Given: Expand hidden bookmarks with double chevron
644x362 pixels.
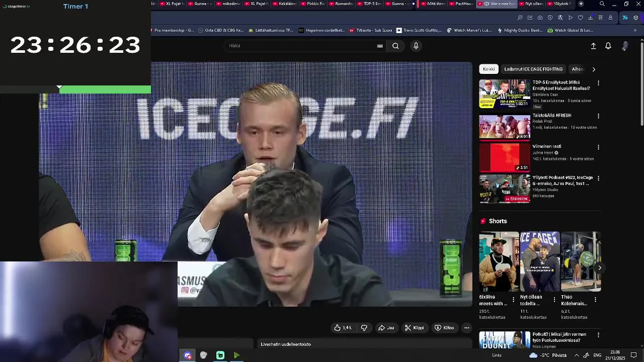Looking at the screenshot, I should tap(635, 30).
